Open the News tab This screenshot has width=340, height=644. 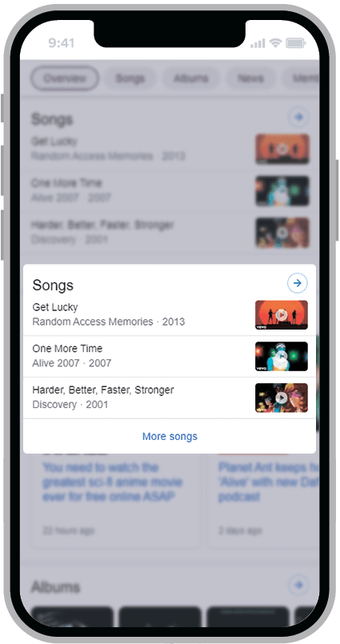250,78
